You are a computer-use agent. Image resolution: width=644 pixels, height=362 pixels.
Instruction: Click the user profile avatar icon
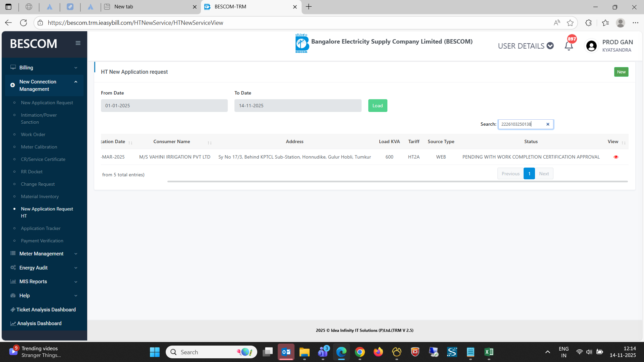point(591,46)
